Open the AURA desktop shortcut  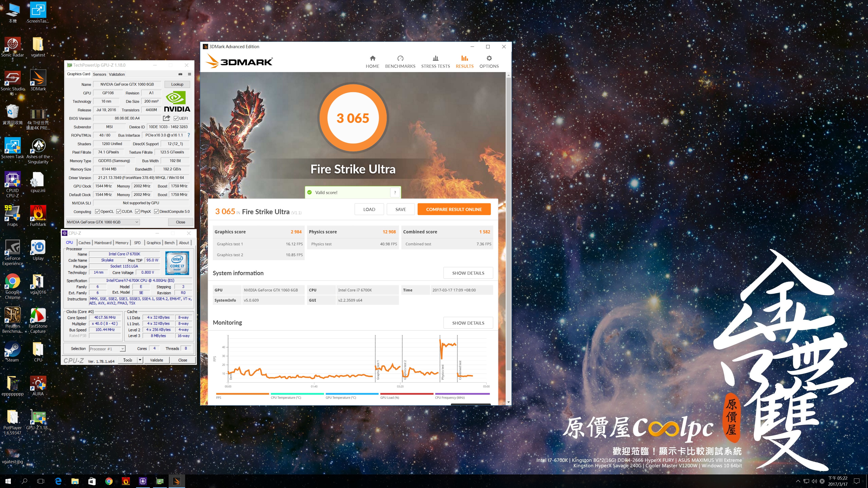[x=38, y=386]
